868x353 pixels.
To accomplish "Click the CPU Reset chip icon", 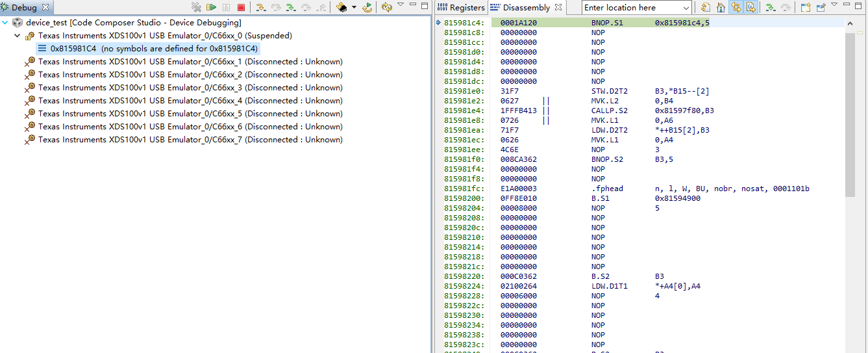I will [341, 8].
